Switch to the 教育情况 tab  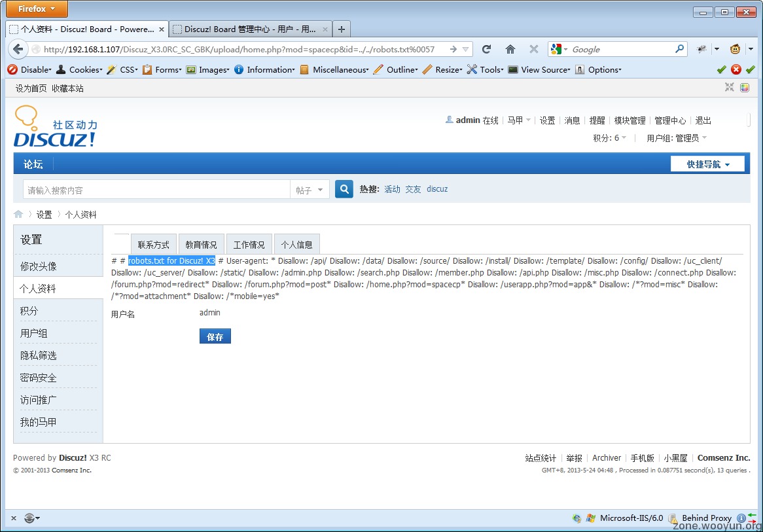201,244
